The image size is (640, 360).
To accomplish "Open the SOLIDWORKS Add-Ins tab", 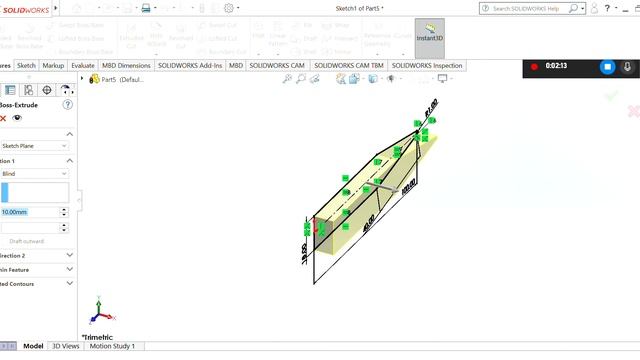I will [190, 65].
